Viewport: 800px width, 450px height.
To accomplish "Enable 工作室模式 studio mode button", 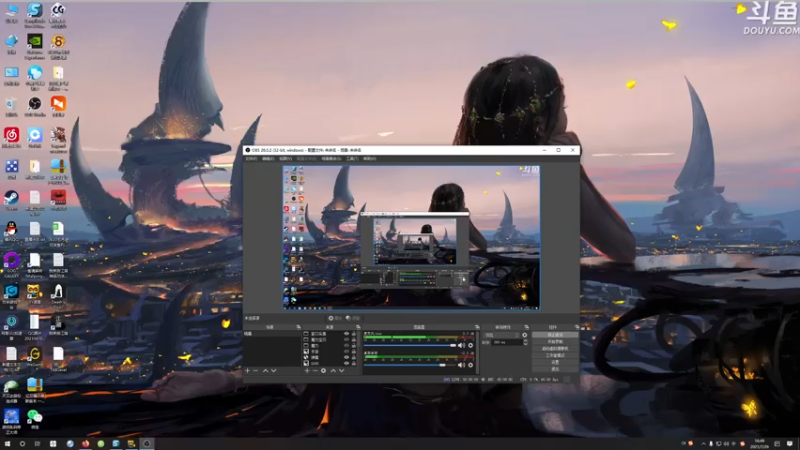I will [555, 355].
